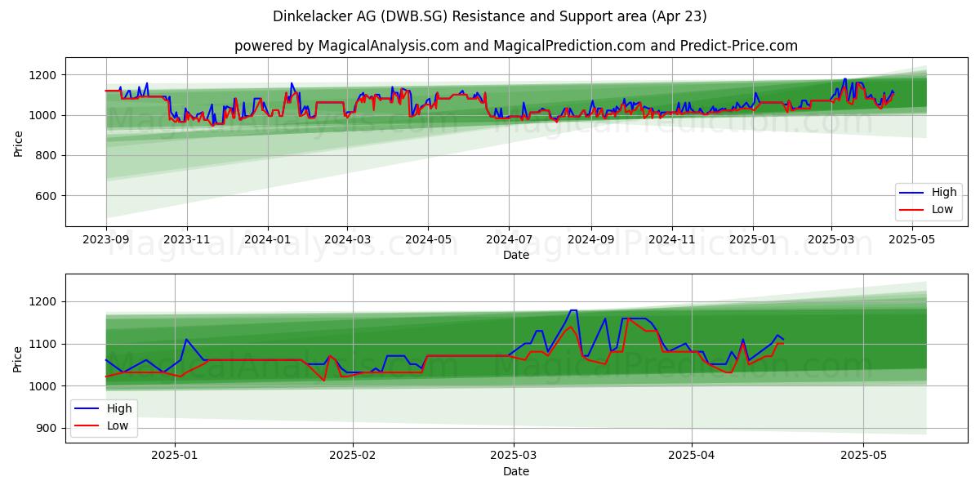Click the '2024-11' date label on the upper axis

672,239
